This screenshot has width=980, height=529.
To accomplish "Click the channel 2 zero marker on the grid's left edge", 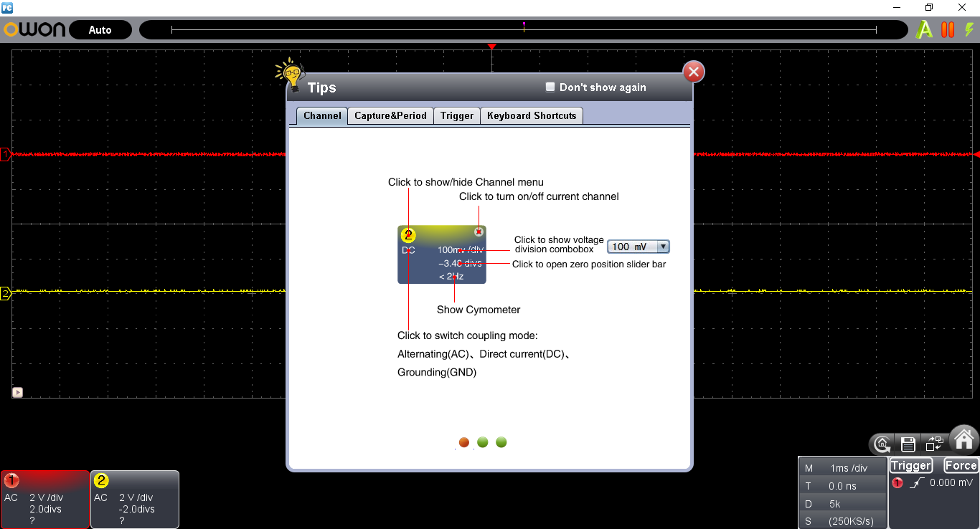I will [x=5, y=292].
